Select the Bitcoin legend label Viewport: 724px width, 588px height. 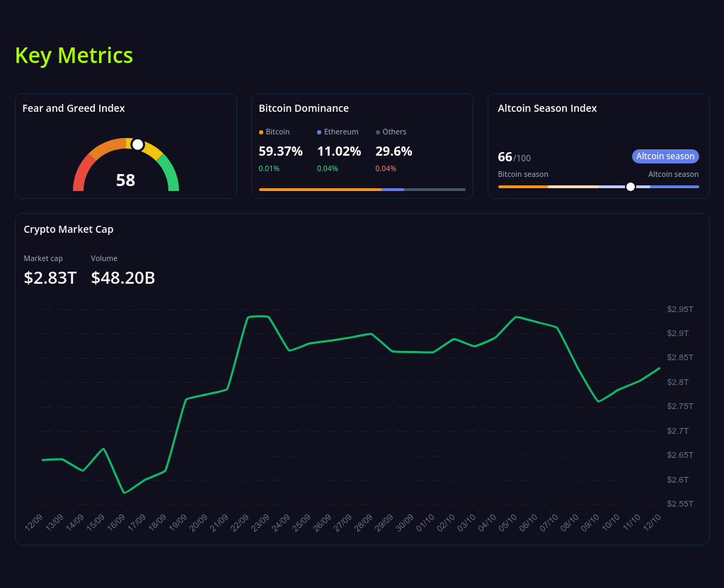click(x=277, y=132)
